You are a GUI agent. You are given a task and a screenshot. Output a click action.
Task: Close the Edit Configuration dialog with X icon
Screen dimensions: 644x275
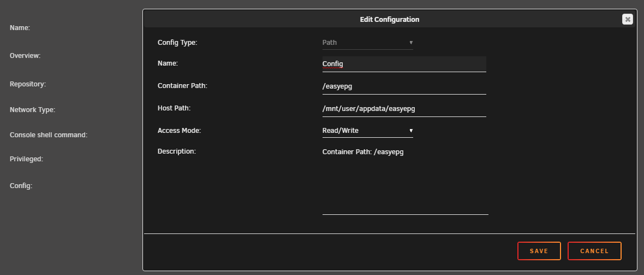pyautogui.click(x=627, y=19)
